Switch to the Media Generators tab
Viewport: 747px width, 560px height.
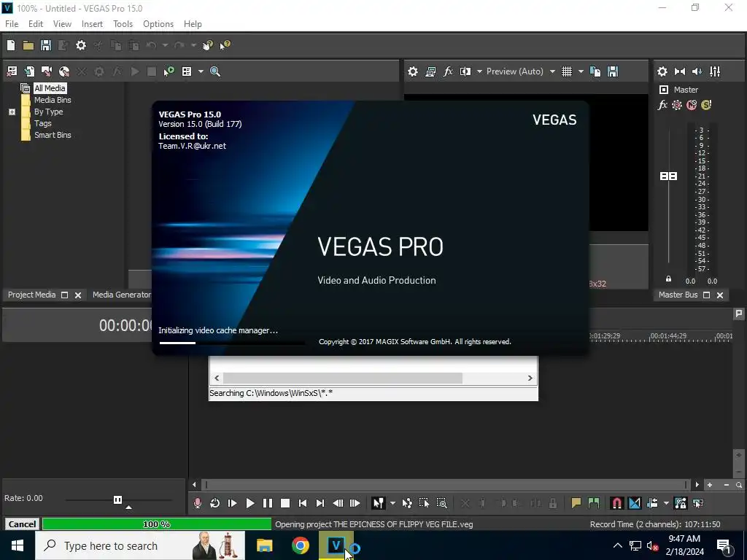(122, 295)
